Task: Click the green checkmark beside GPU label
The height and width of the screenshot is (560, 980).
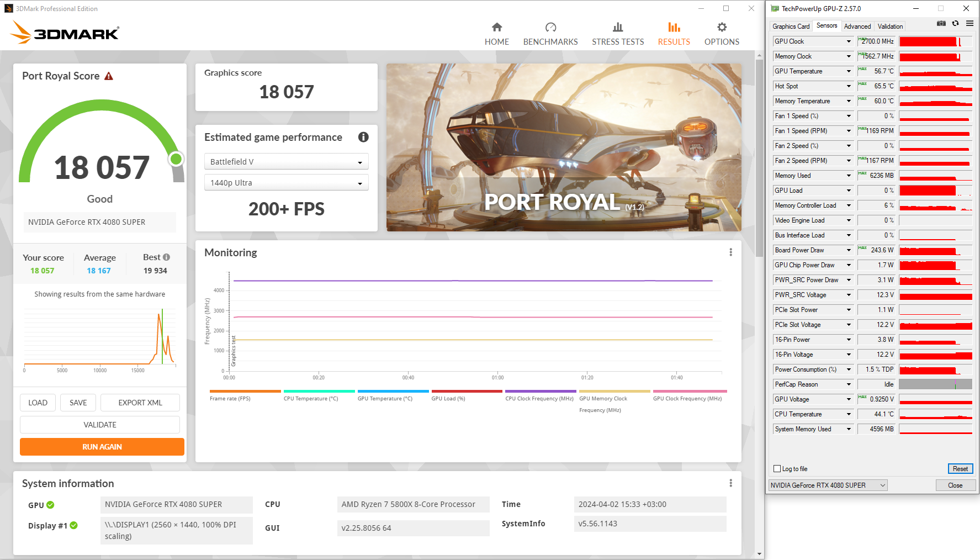Action: tap(50, 505)
